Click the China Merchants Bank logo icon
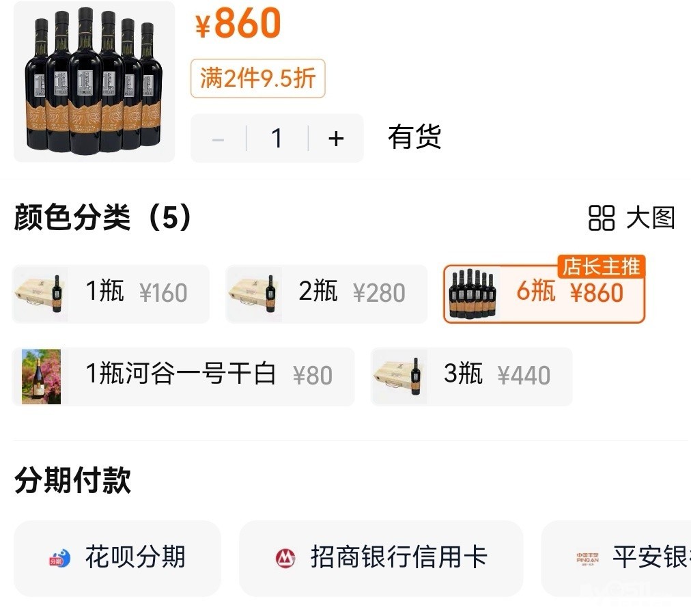Image resolution: width=691 pixels, height=616 pixels. [x=285, y=558]
